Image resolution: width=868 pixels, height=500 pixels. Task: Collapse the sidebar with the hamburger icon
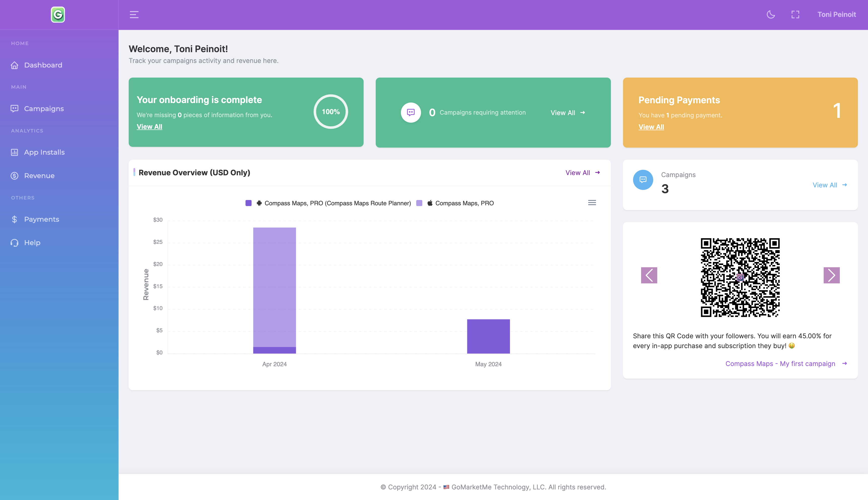point(134,14)
